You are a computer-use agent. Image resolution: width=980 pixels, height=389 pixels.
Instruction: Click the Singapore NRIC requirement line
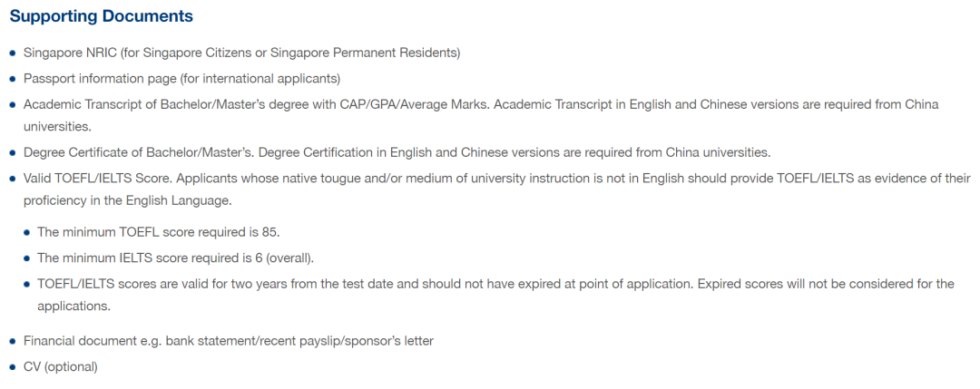241,53
